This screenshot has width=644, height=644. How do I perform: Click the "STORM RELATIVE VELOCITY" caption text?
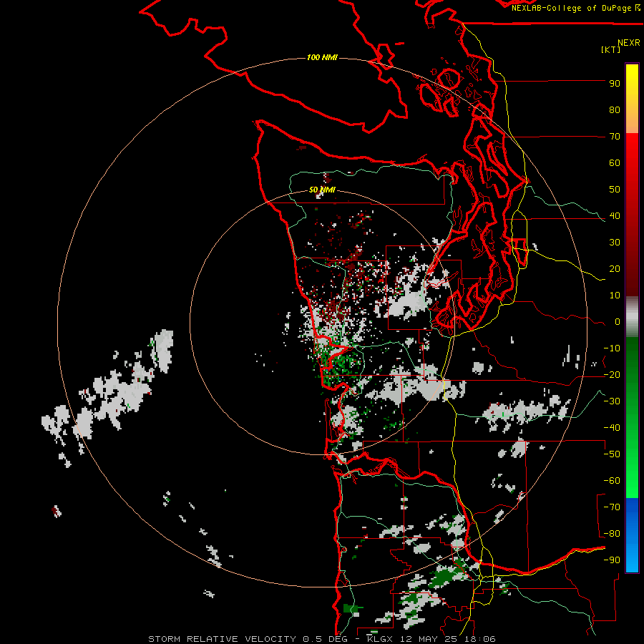pyautogui.click(x=222, y=639)
